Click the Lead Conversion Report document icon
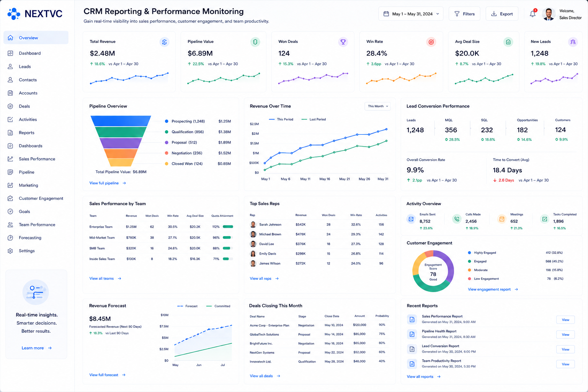 (x=412, y=349)
